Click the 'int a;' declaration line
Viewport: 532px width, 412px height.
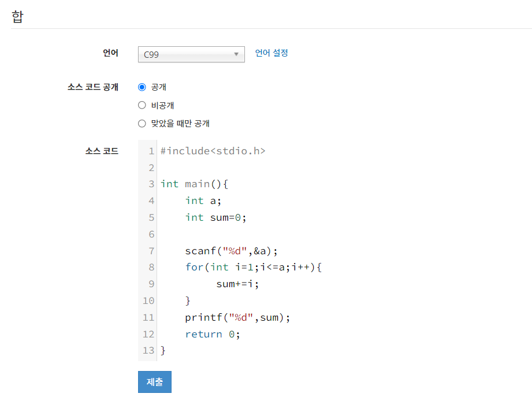coord(203,201)
